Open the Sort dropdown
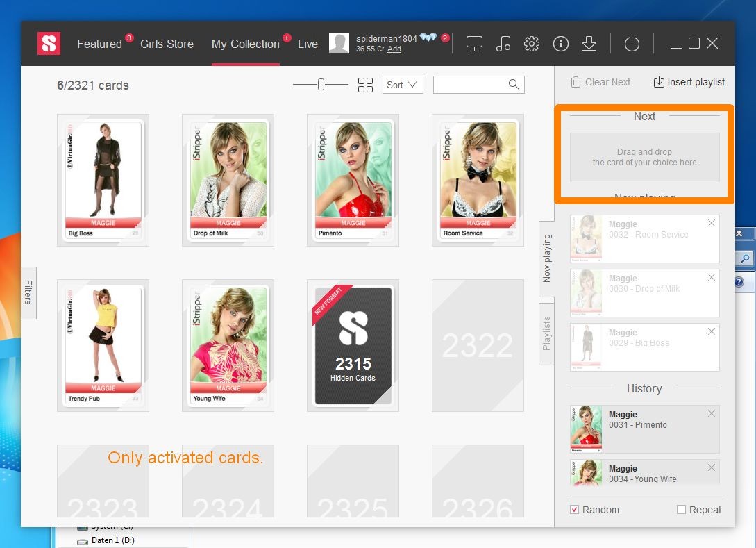The width and height of the screenshot is (756, 548). click(x=403, y=85)
